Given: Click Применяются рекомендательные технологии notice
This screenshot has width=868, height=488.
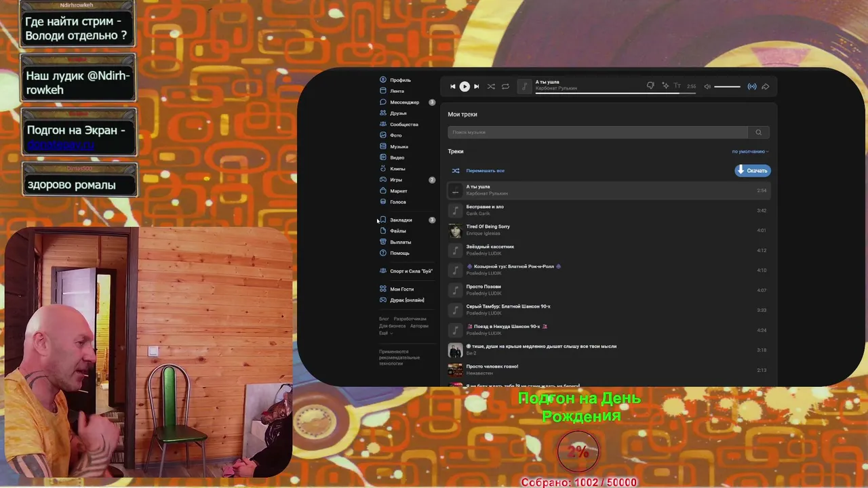Looking at the screenshot, I should point(399,358).
